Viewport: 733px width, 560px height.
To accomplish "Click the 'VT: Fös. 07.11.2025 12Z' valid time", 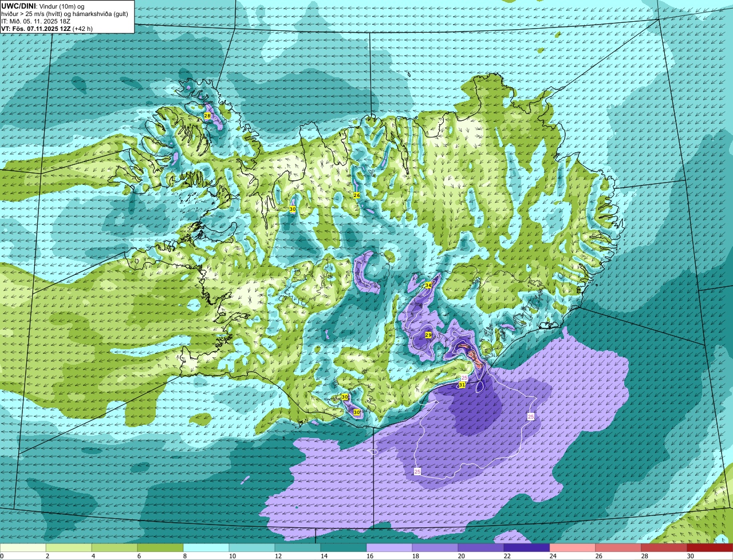I will pyautogui.click(x=36, y=29).
